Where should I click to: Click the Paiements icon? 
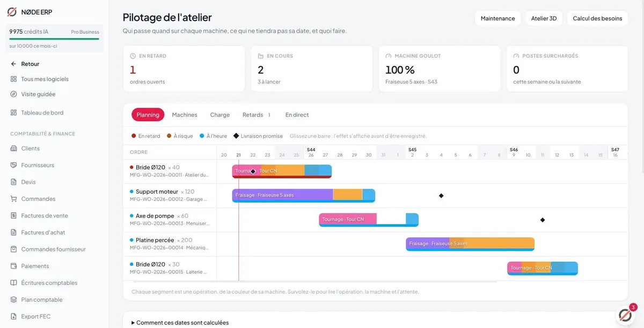(13, 266)
